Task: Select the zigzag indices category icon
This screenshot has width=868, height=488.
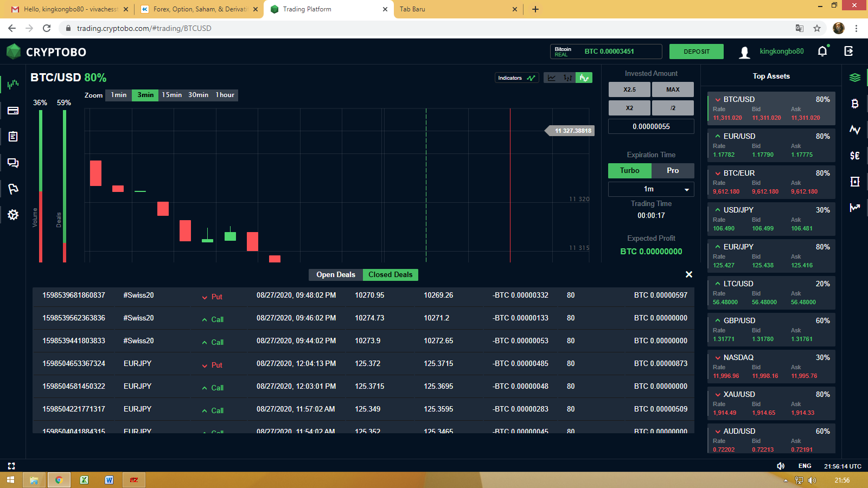Action: (855, 130)
